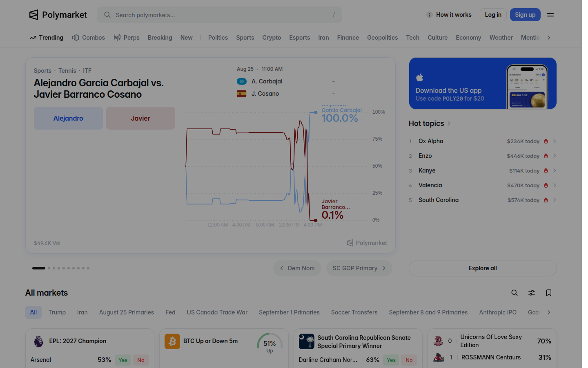Expand the category nav with right chevron
The width and height of the screenshot is (588, 368).
tap(549, 38)
